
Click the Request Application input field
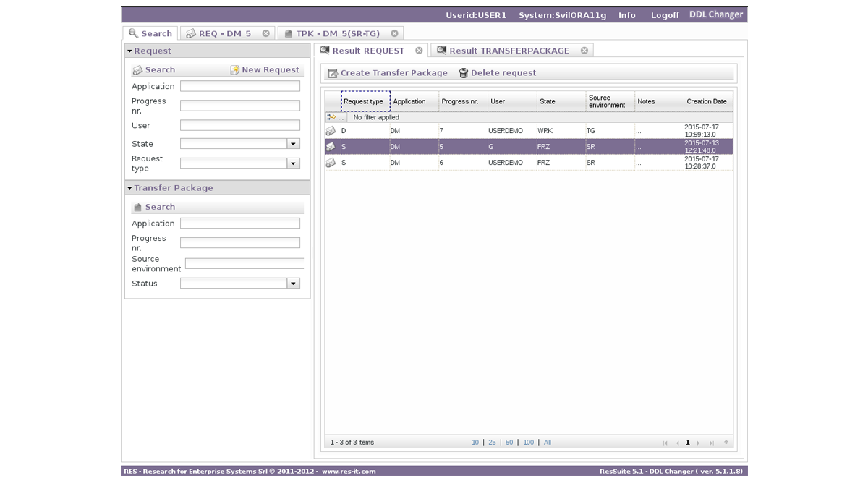pyautogui.click(x=240, y=86)
